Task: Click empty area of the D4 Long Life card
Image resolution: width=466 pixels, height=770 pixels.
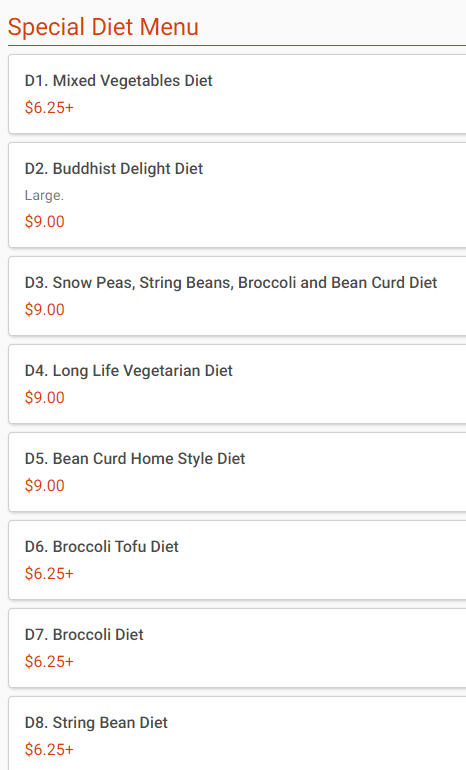Action: pos(344,384)
